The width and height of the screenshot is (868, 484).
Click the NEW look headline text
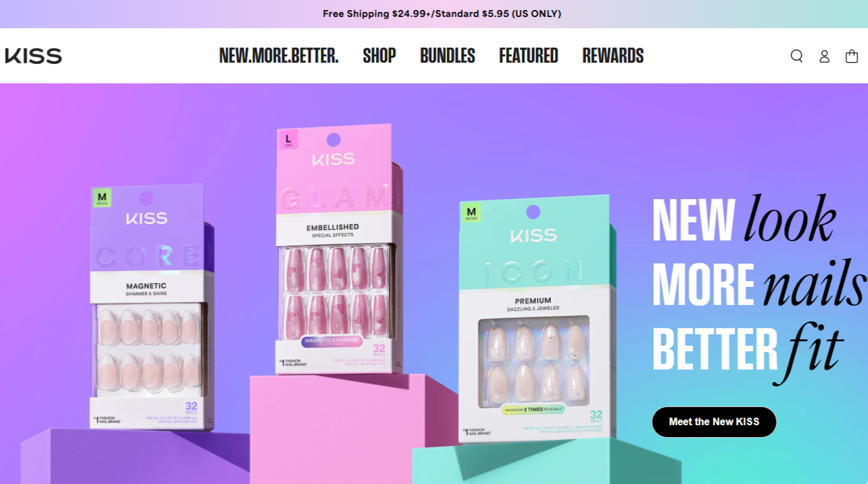744,219
